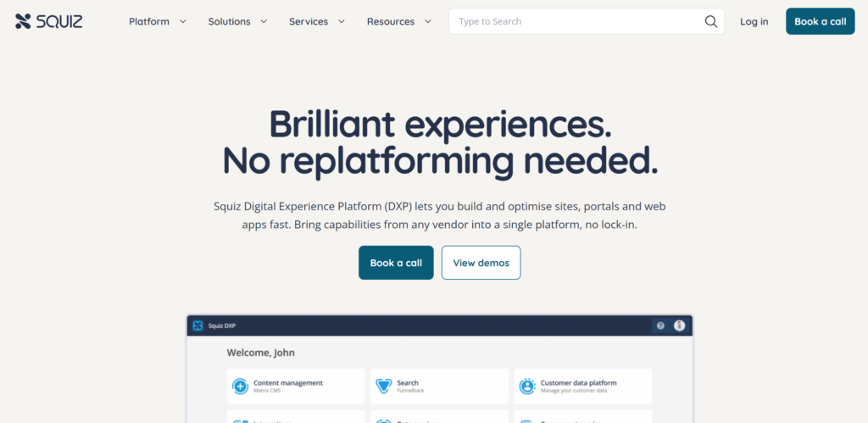Click the Log in link
868x423 pixels.
(754, 21)
